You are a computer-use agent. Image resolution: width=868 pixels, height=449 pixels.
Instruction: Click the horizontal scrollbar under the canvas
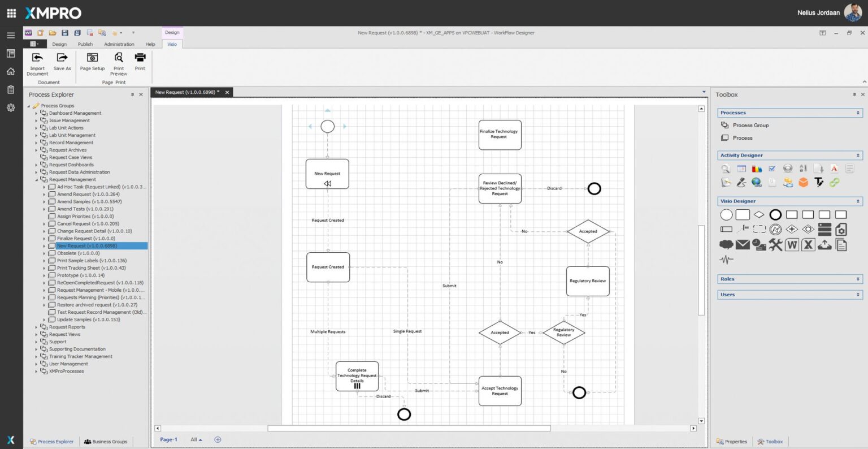pyautogui.click(x=409, y=429)
